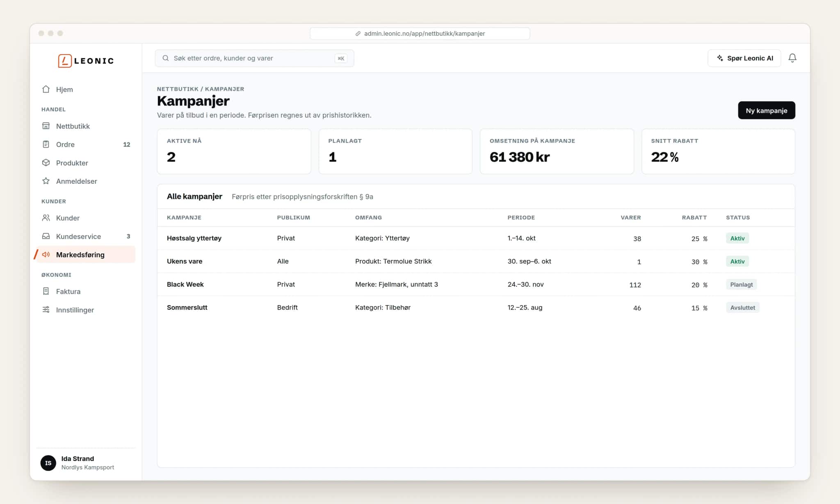Image resolution: width=840 pixels, height=504 pixels.
Task: Click the Kunder people icon
Action: point(46,218)
